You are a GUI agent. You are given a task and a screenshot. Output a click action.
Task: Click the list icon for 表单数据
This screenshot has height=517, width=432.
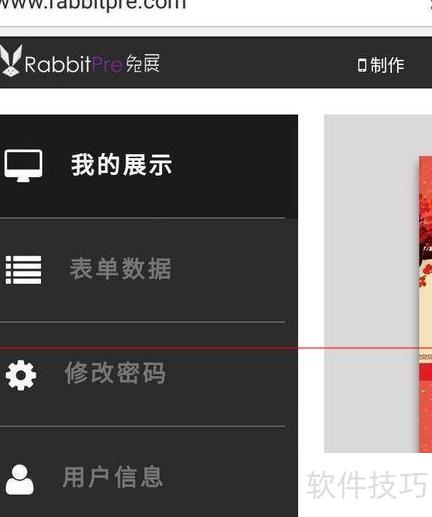coord(23,270)
